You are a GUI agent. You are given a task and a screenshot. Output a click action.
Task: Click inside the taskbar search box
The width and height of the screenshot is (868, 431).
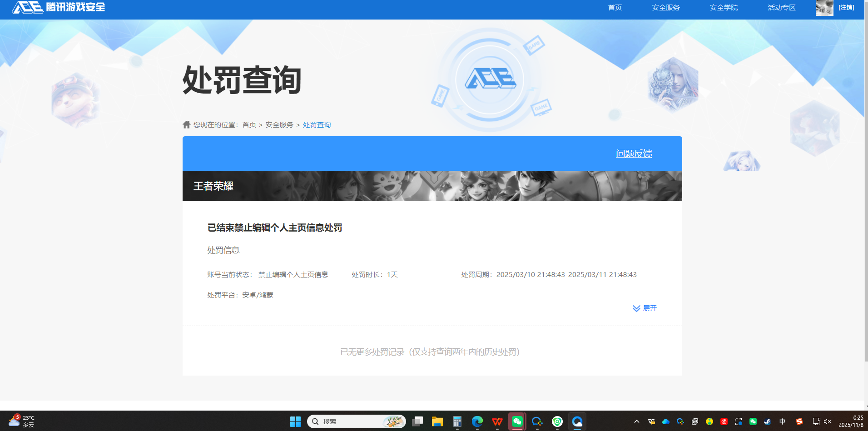tap(357, 421)
